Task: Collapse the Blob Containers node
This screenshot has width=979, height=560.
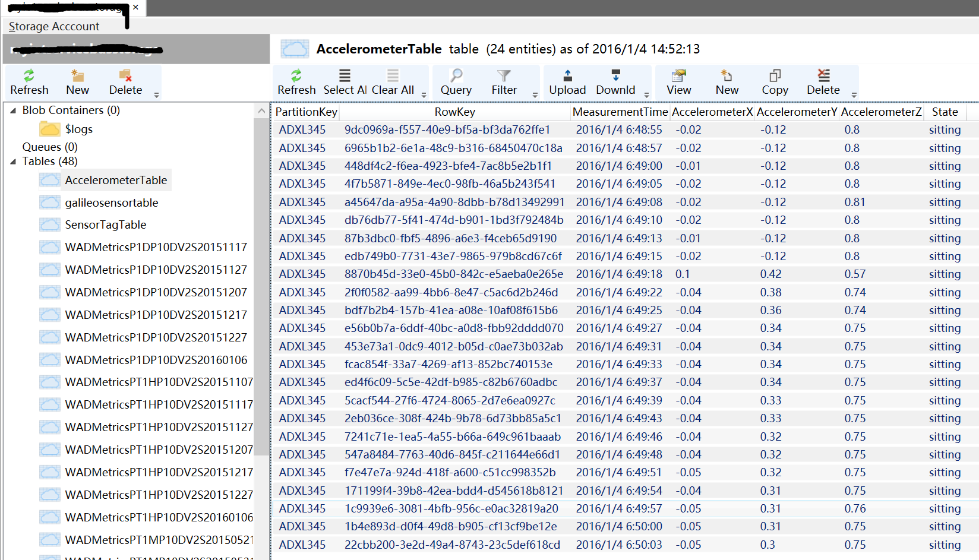Action: pos(14,110)
